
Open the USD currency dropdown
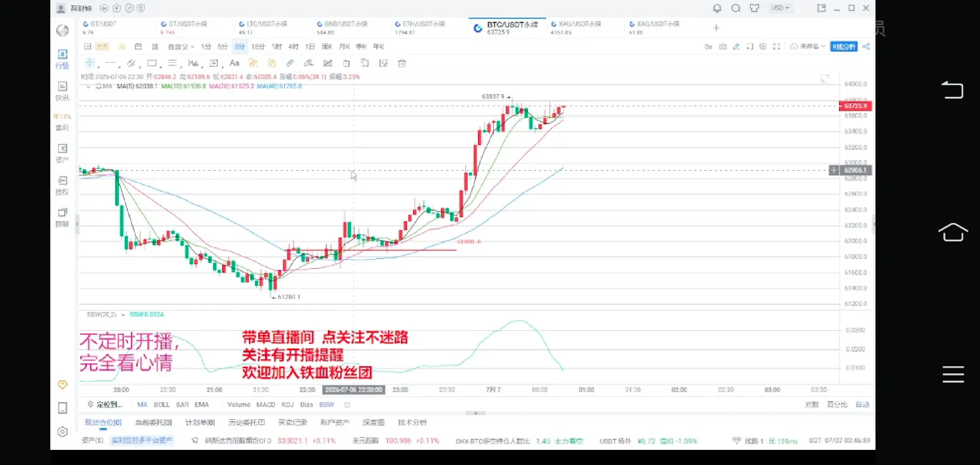pyautogui.click(x=780, y=9)
